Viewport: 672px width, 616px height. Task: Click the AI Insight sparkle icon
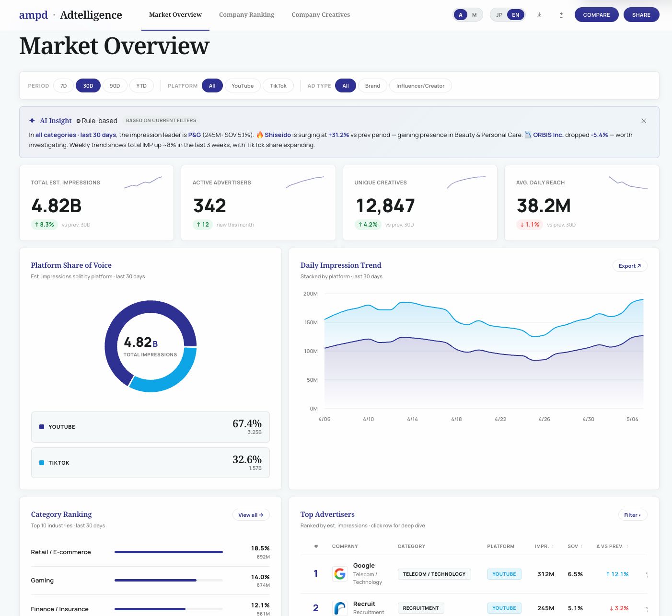(x=32, y=121)
